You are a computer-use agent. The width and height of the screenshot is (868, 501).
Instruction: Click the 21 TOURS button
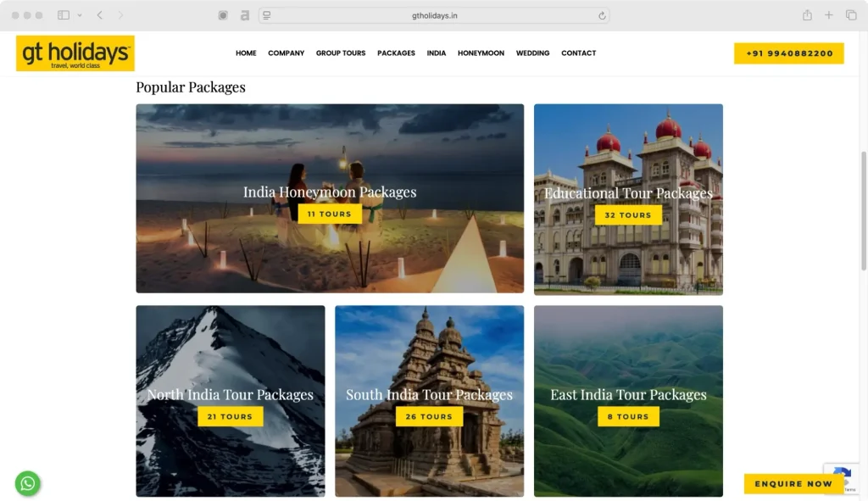(x=231, y=417)
